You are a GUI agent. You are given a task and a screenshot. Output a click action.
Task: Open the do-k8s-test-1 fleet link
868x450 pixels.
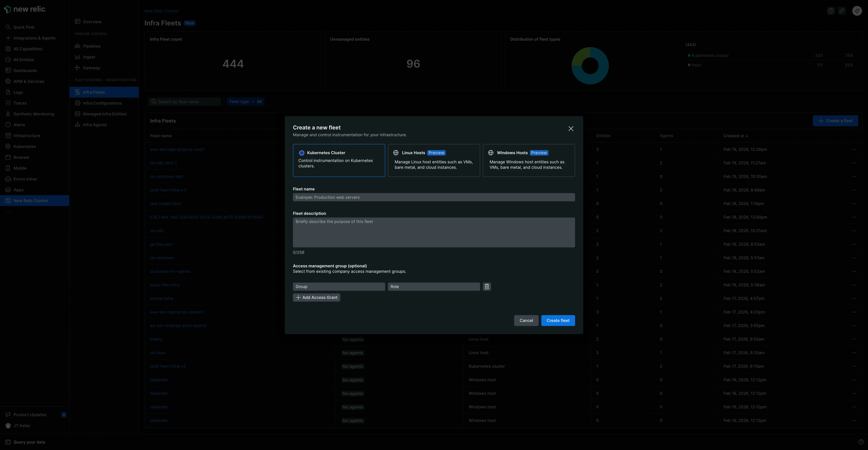click(163, 163)
